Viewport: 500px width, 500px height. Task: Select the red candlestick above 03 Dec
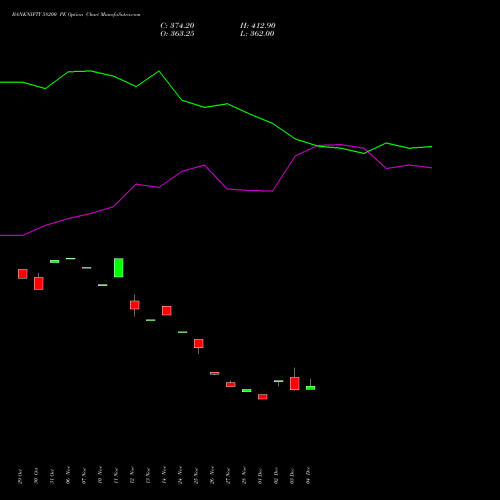click(x=295, y=383)
